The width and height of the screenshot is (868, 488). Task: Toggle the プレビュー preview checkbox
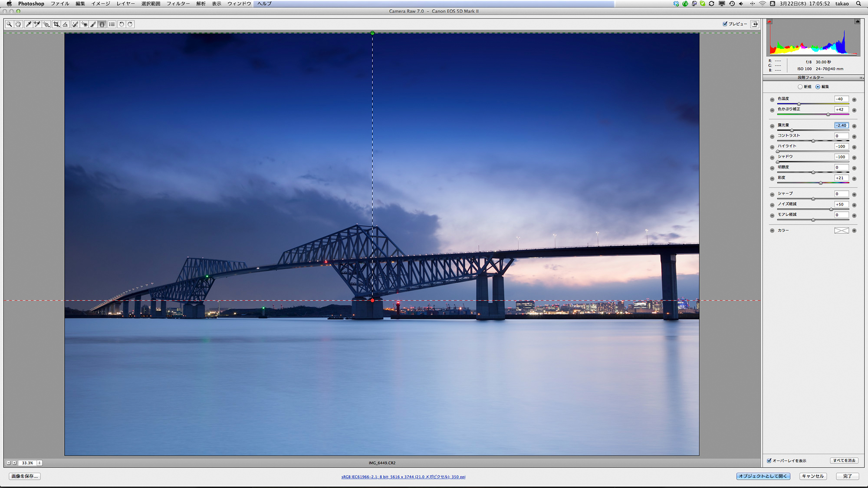click(x=725, y=24)
